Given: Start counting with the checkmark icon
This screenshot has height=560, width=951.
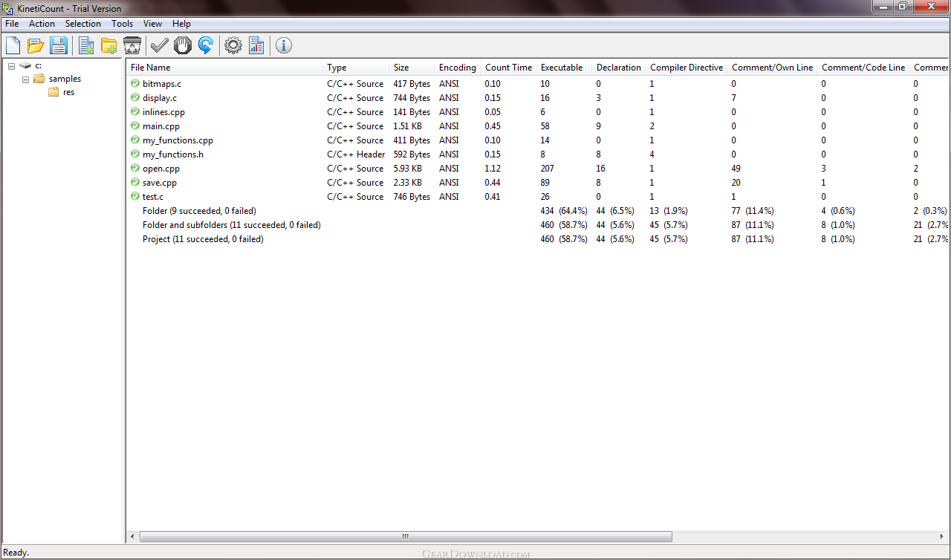Looking at the screenshot, I should pyautogui.click(x=160, y=45).
